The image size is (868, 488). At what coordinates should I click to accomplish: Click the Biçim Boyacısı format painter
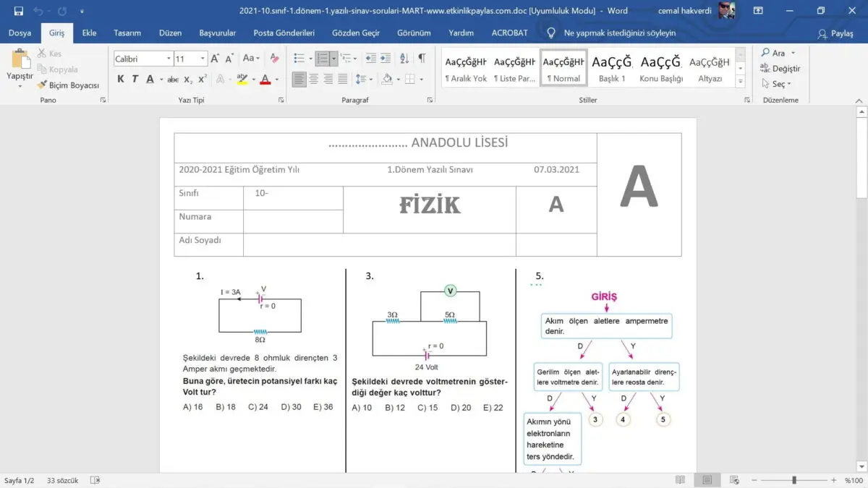tap(68, 85)
